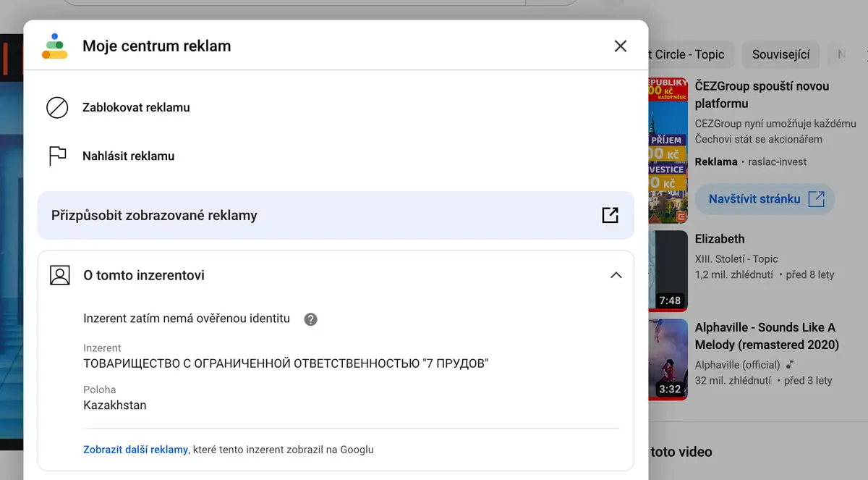The image size is (868, 480).
Task: Click the Navštívit stránku button
Action: [x=765, y=199]
